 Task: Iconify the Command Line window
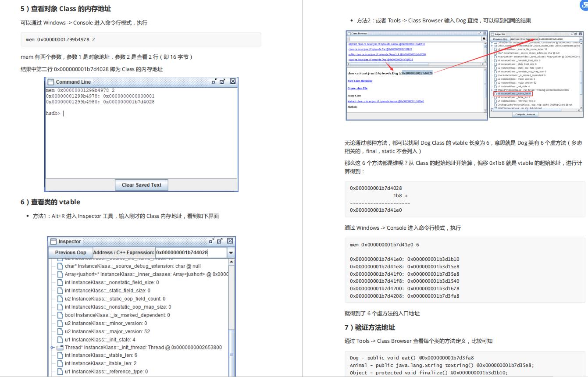(x=214, y=82)
